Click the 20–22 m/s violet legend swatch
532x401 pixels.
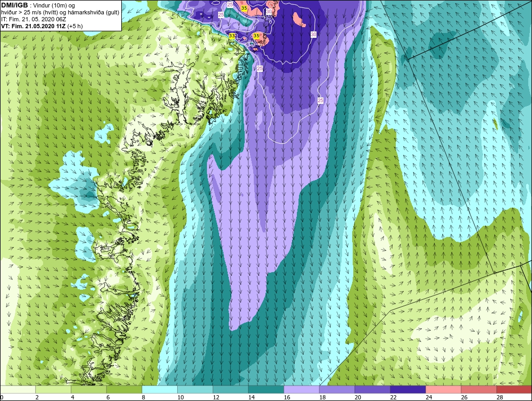(372, 389)
